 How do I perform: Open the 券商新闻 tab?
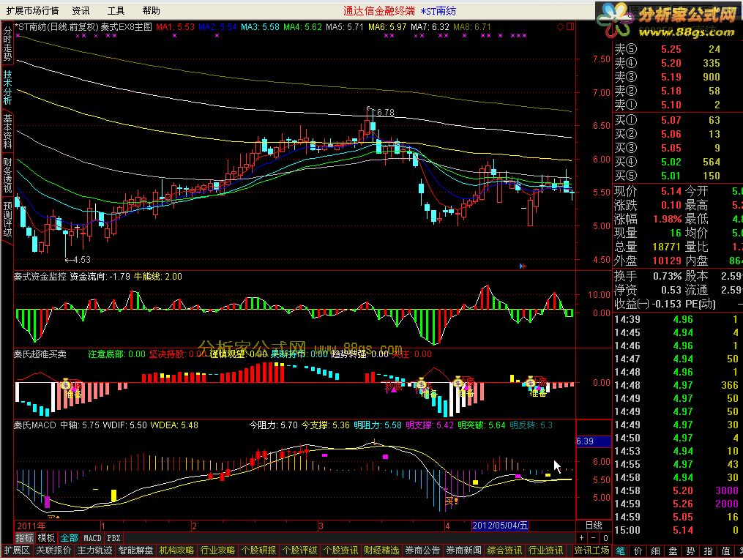[463, 550]
